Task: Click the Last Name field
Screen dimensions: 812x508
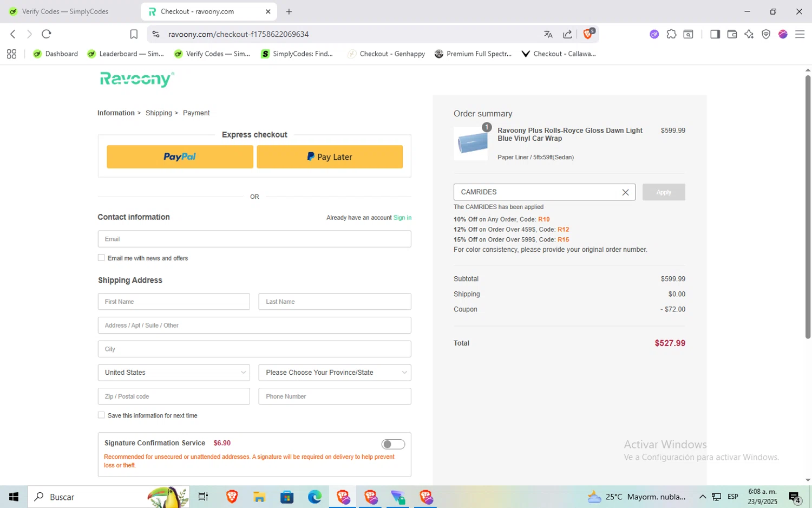Action: 335,302
